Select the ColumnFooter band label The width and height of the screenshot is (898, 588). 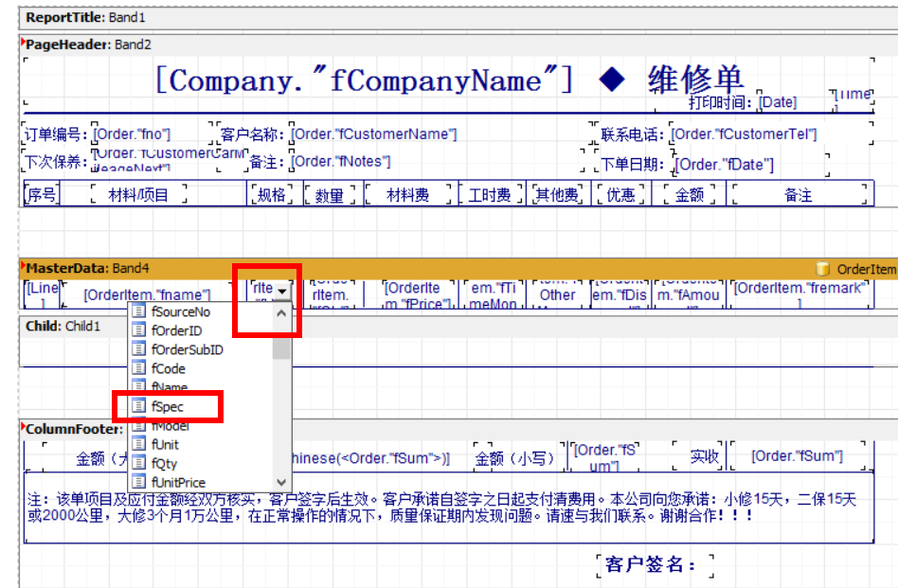(x=74, y=430)
